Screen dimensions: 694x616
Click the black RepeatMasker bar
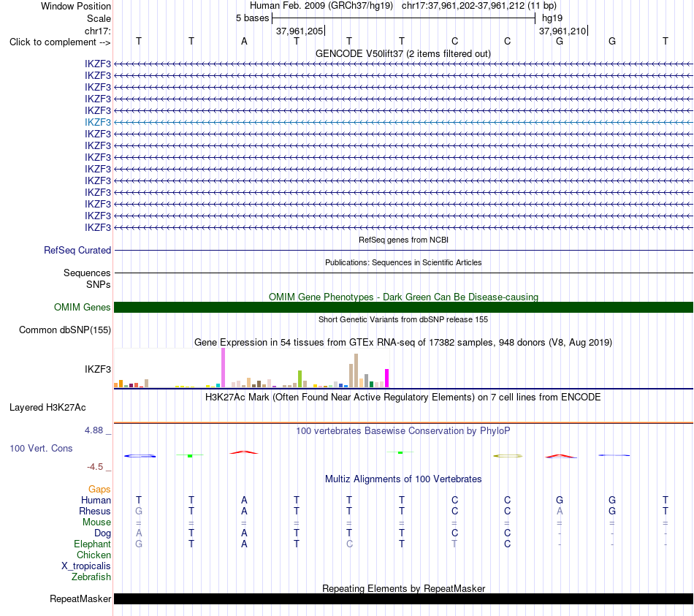pyautogui.click(x=403, y=598)
